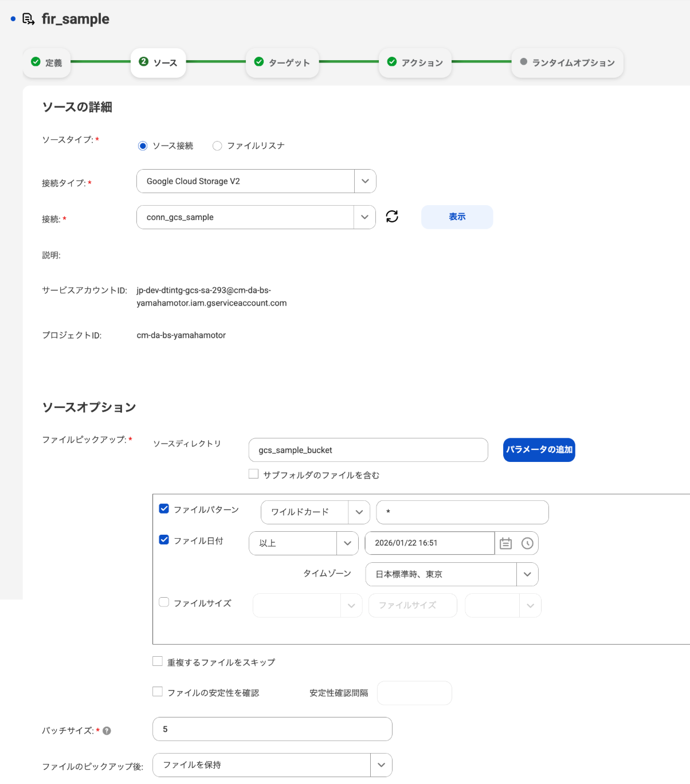
Task: Open the conn_gcs_sample connection dropdown
Action: (364, 217)
